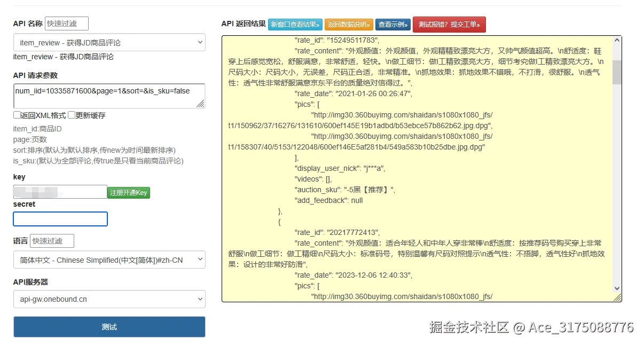Click the red 测试报错？提交工单 button

click(x=449, y=24)
